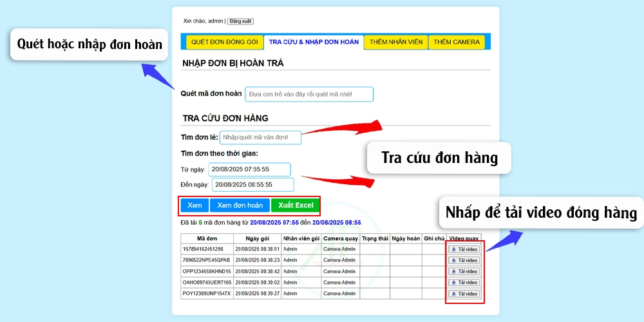
Task: Download video for order 7896522NPE45QPAB
Action: 464,260
